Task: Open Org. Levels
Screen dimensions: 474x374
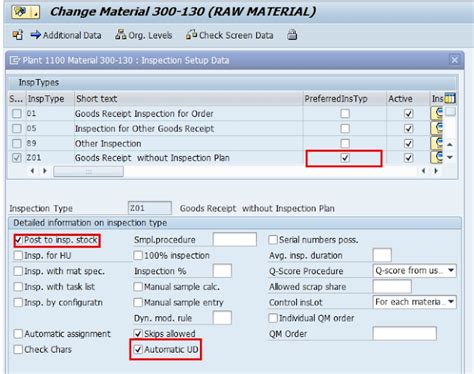Action: 143,35
